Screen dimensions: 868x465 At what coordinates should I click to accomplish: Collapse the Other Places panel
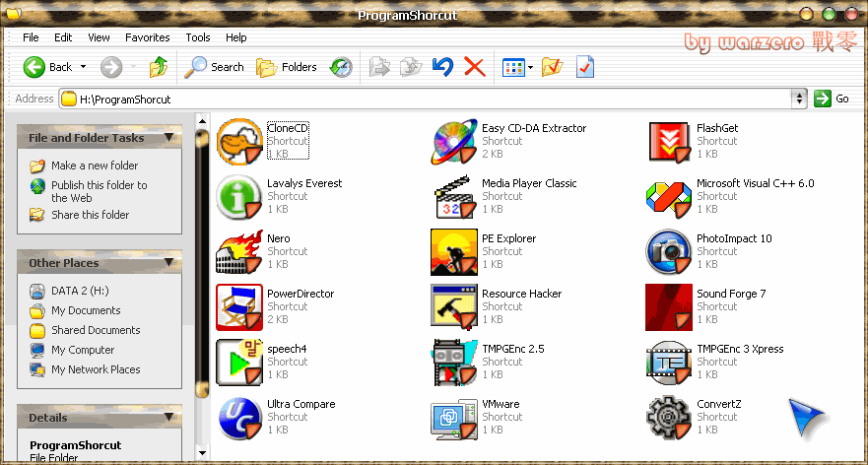pyautogui.click(x=168, y=262)
